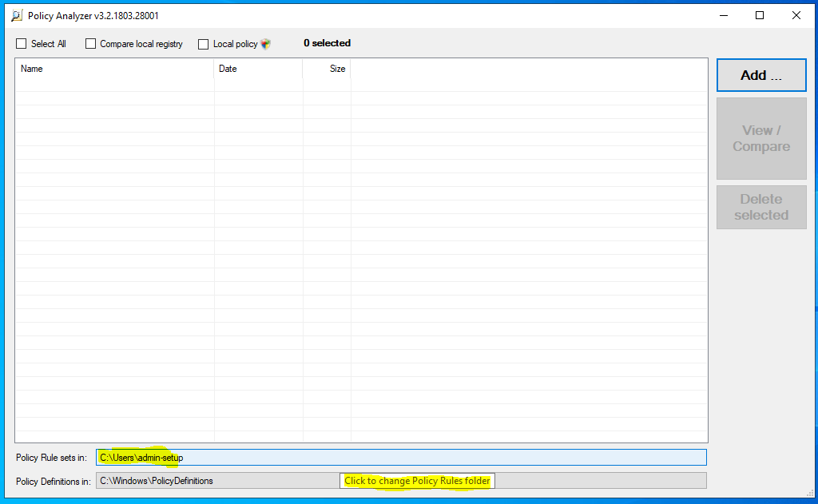Close the Policy Analyzer window

796,16
